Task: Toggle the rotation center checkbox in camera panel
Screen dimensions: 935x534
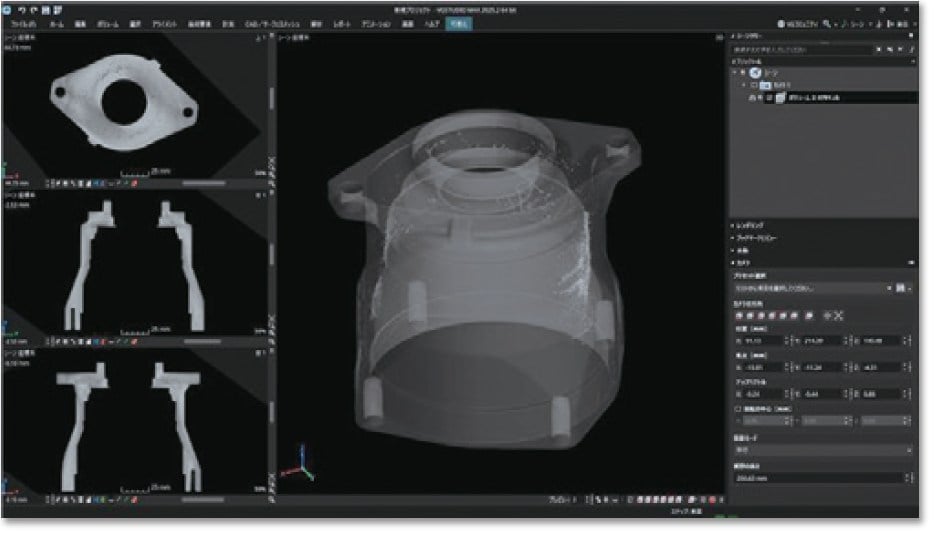Action: click(737, 409)
